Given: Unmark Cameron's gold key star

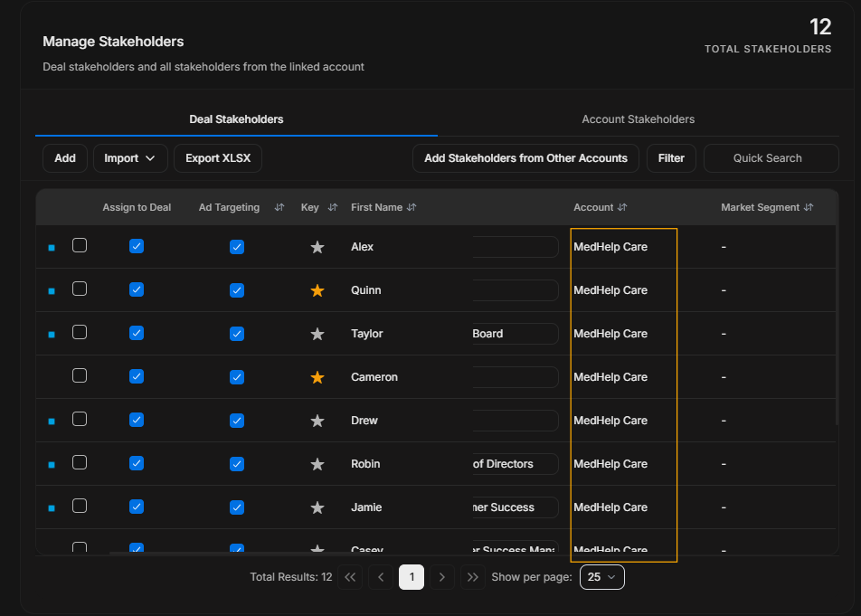Looking at the screenshot, I should pyautogui.click(x=317, y=377).
